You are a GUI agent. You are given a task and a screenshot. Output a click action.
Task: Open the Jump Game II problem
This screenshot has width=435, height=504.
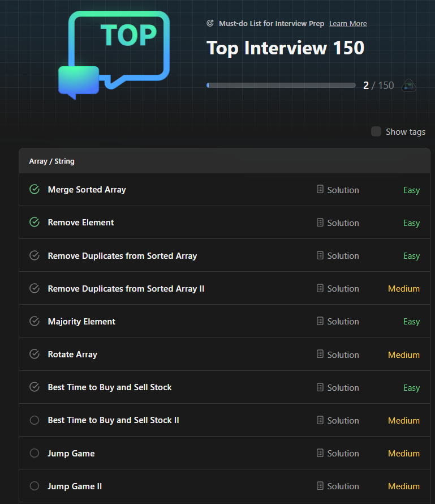click(75, 486)
